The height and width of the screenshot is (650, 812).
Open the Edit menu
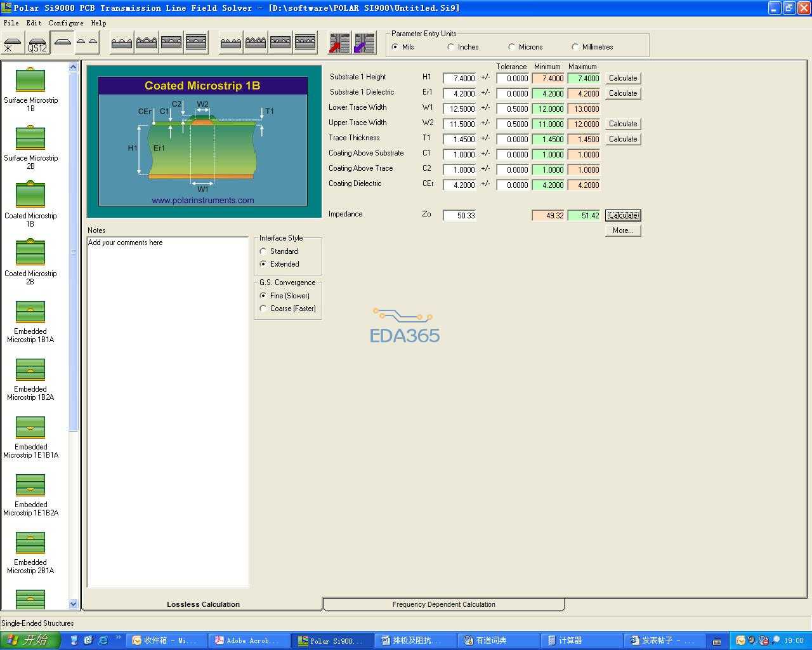point(34,23)
